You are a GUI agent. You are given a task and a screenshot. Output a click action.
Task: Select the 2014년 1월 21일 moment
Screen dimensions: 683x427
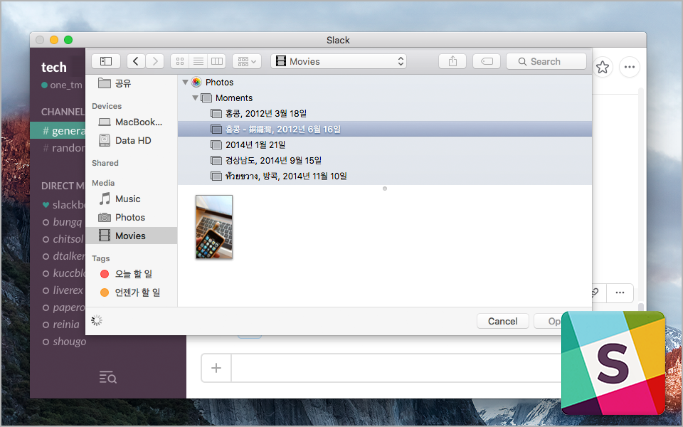385,145
